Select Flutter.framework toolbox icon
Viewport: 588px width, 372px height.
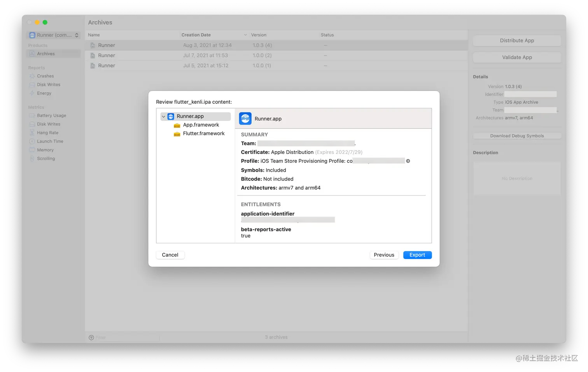177,134
